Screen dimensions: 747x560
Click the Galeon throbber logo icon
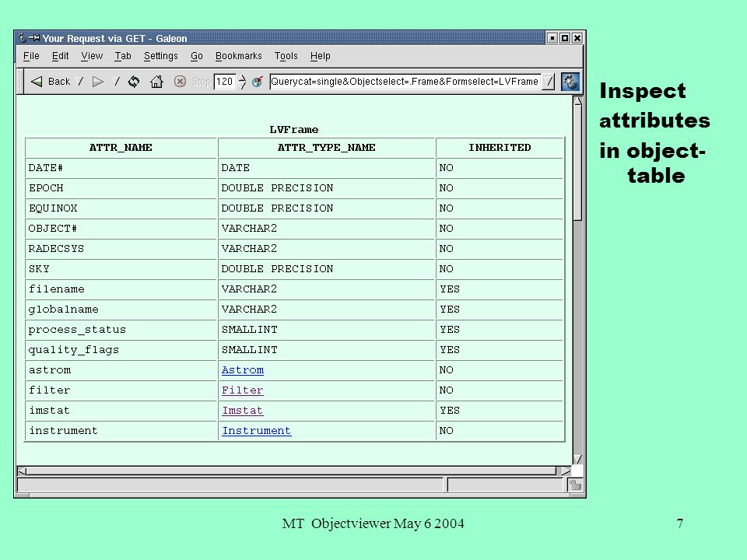tap(570, 82)
